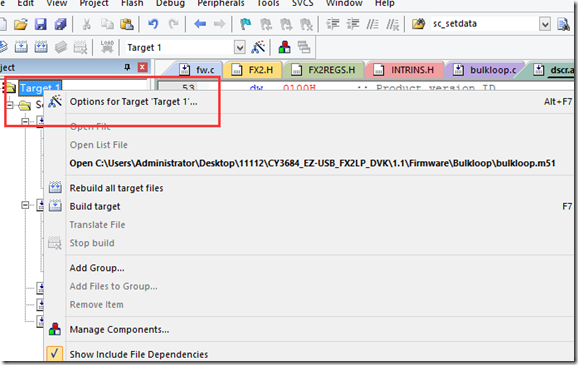This screenshot has height=365, width=578.
Task: Open the Flash menu
Action: pyautogui.click(x=132, y=3)
